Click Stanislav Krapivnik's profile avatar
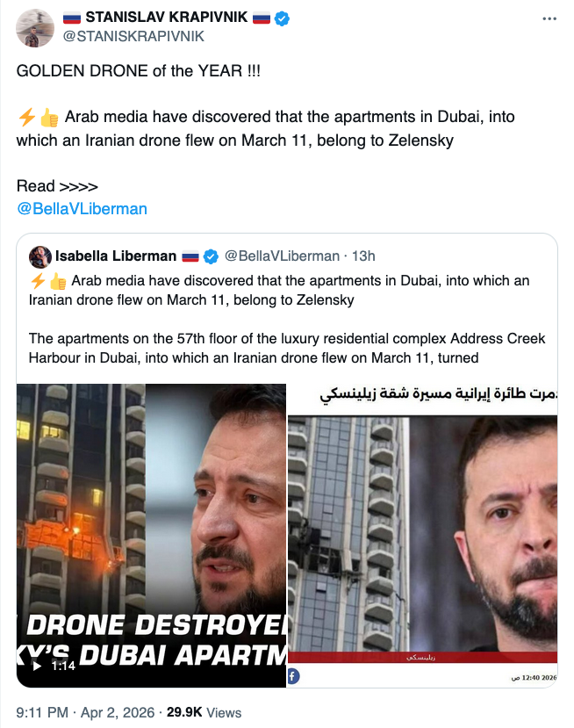The height and width of the screenshot is (728, 574). click(35, 28)
